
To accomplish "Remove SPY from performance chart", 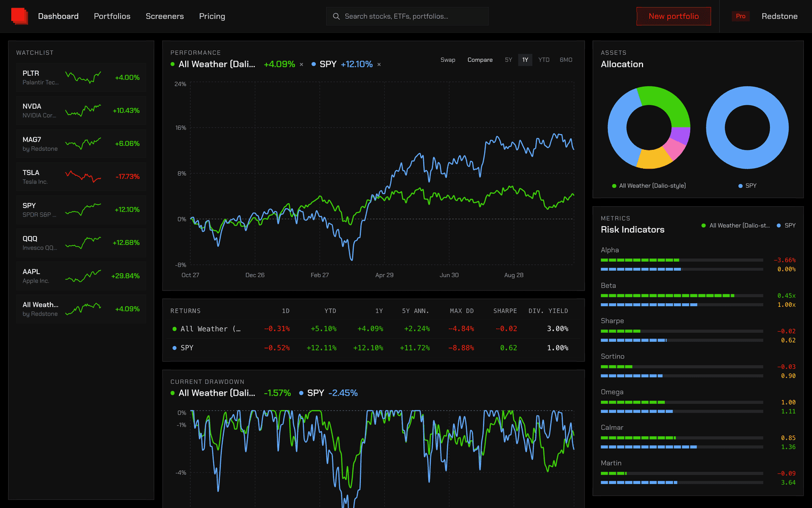I will point(379,65).
